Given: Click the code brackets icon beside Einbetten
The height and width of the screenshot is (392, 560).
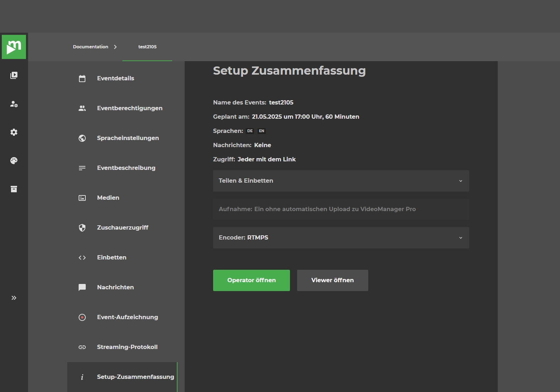Looking at the screenshot, I should pos(82,258).
